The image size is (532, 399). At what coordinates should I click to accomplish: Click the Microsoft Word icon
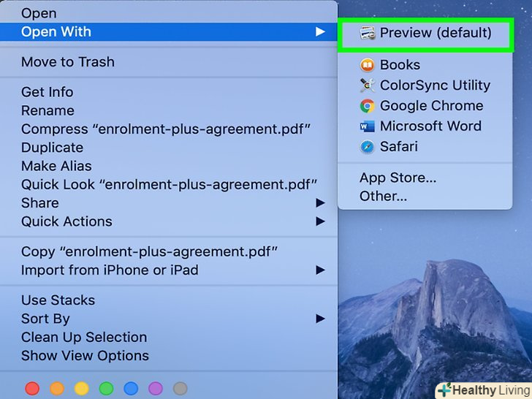pos(367,126)
